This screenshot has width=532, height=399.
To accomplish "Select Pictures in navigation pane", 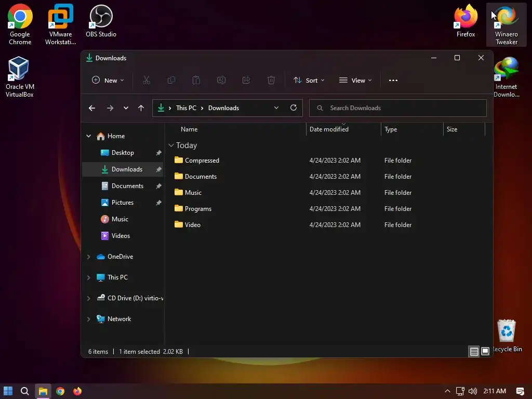I will coord(123,203).
